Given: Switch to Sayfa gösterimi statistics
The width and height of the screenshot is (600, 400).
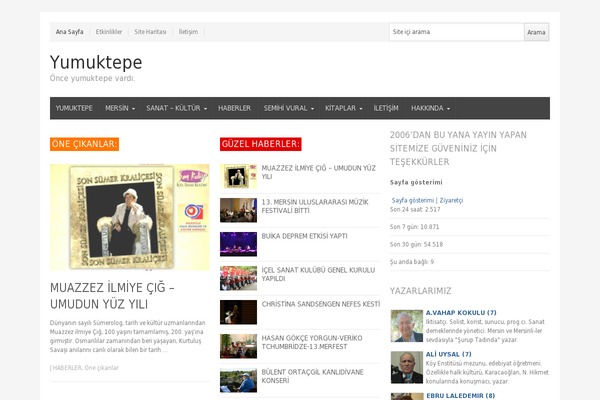Looking at the screenshot, I should [412, 201].
